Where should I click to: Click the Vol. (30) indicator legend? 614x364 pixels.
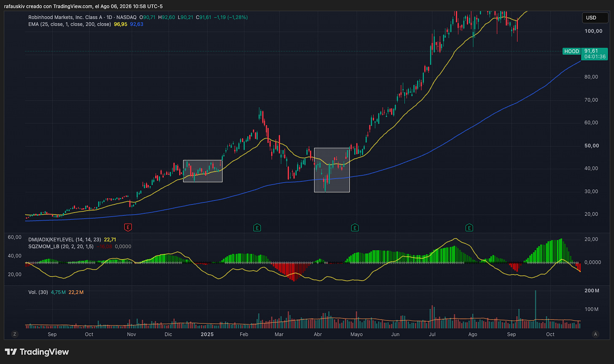click(38, 292)
